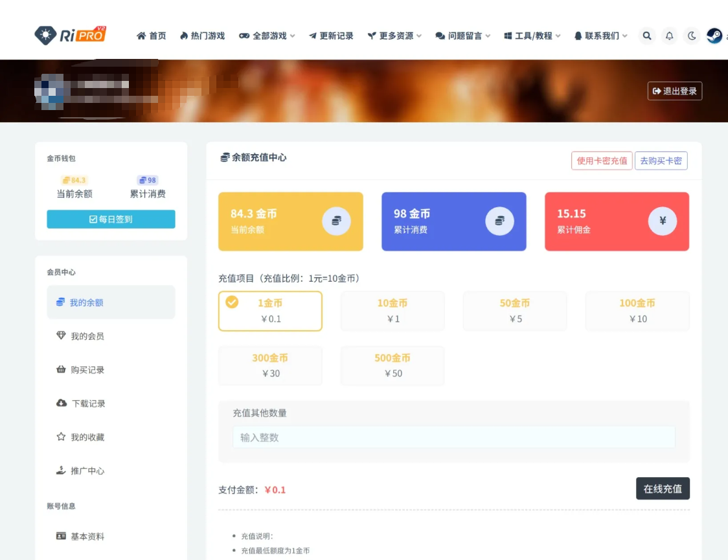The image size is (728, 560).
Task: Choose the 500金币 recharge package
Action: 392,366
